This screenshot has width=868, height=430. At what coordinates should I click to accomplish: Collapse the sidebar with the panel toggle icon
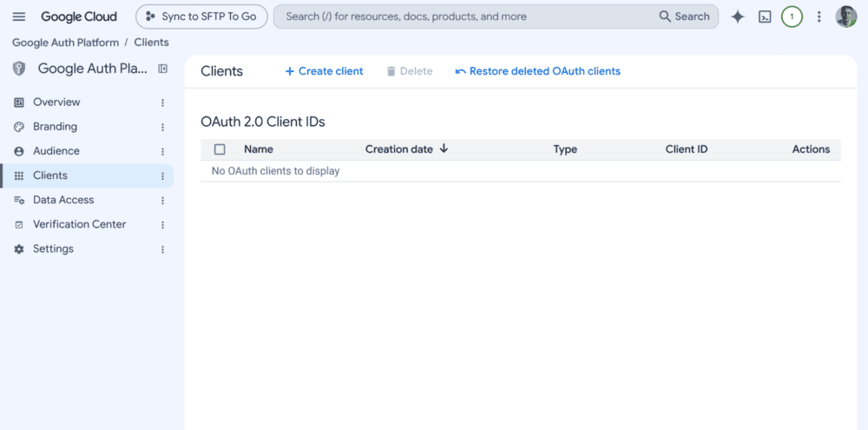(x=163, y=69)
